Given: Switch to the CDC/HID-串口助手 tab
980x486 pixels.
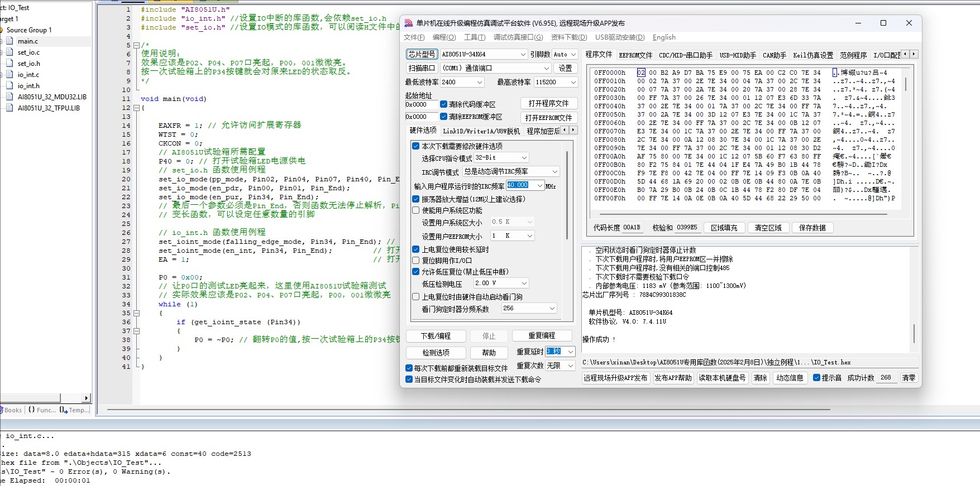Looking at the screenshot, I should [686, 55].
